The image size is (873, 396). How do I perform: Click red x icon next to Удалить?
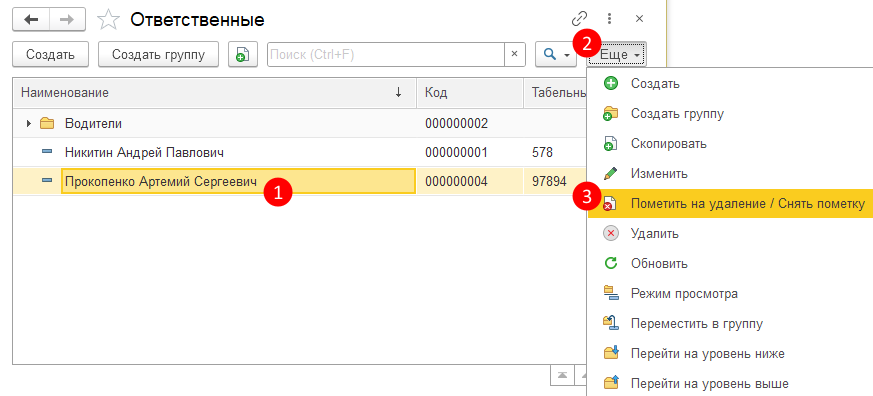pos(611,234)
